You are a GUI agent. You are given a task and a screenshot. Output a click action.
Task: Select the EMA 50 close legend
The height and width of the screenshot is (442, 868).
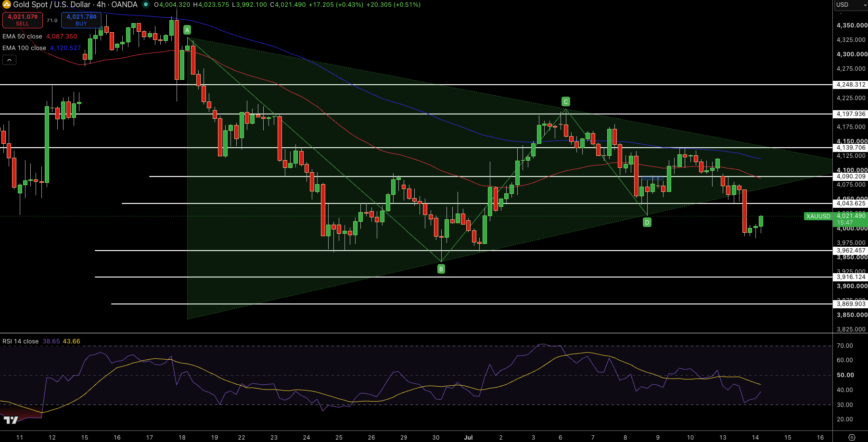(22, 37)
